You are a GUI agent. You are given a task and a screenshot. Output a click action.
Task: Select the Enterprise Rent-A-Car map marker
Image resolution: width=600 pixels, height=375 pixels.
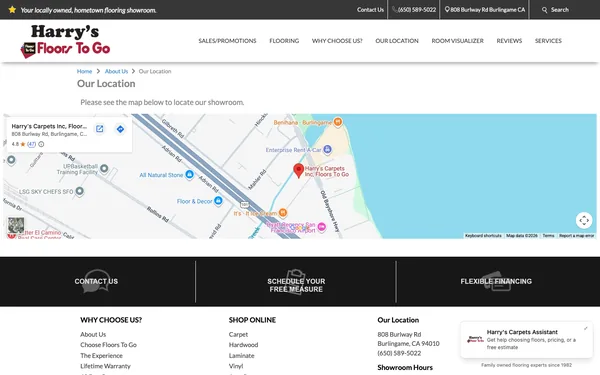point(327,150)
